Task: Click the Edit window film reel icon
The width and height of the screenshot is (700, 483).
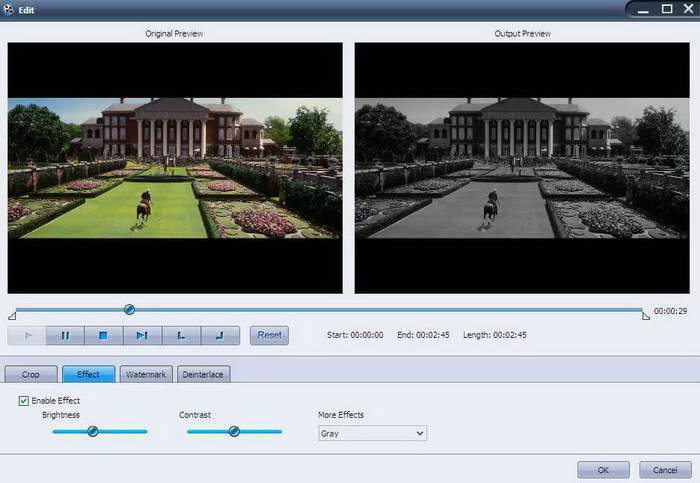Action: (x=8, y=9)
